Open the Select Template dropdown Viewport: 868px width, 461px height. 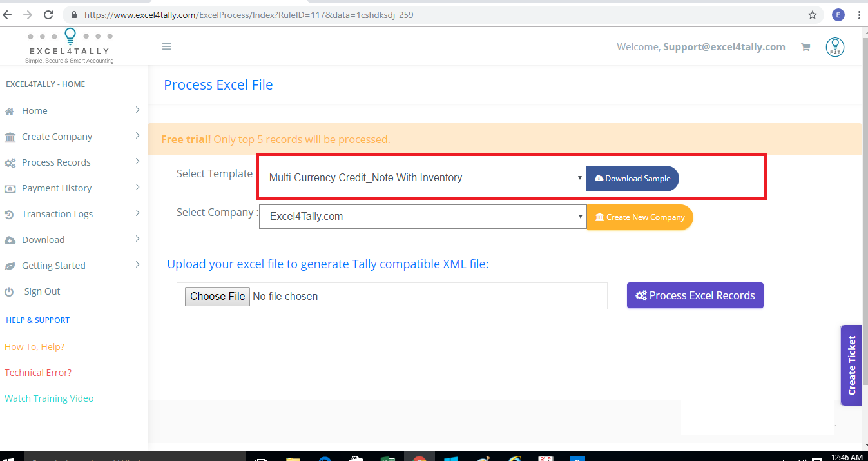pos(423,178)
